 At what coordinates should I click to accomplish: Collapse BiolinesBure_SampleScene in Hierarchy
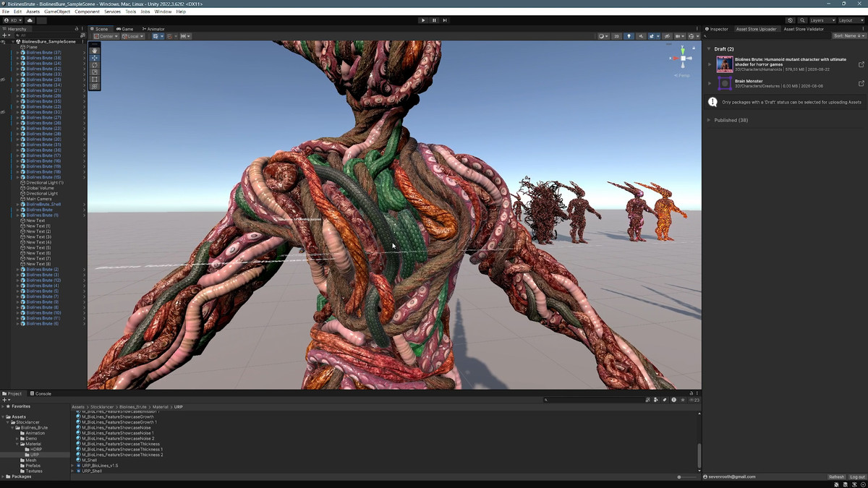pos(12,42)
